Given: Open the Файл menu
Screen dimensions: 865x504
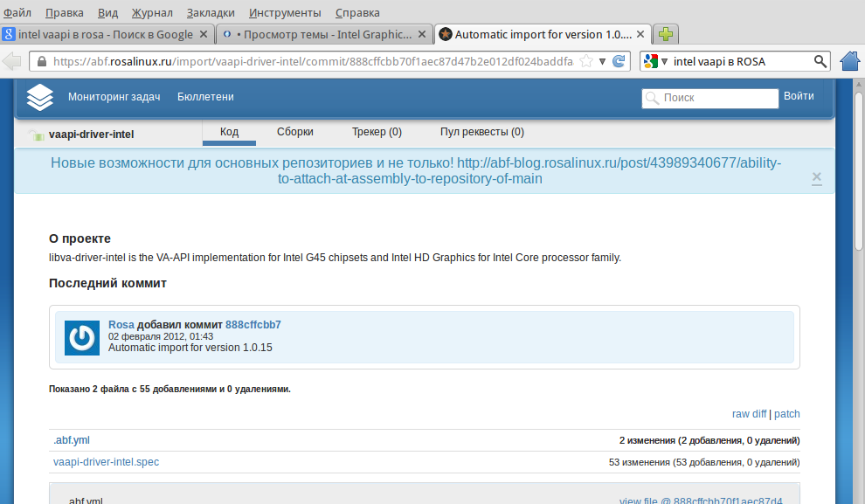Looking at the screenshot, I should click(17, 13).
